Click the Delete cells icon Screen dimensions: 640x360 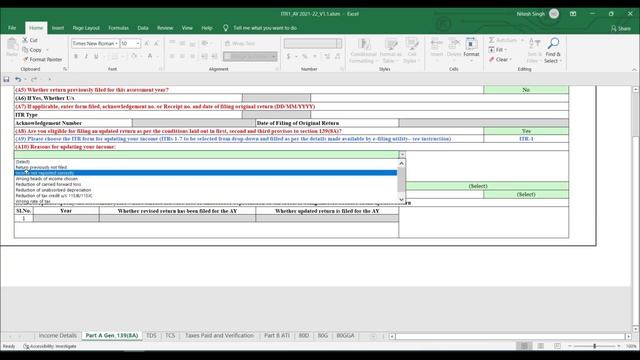click(454, 47)
